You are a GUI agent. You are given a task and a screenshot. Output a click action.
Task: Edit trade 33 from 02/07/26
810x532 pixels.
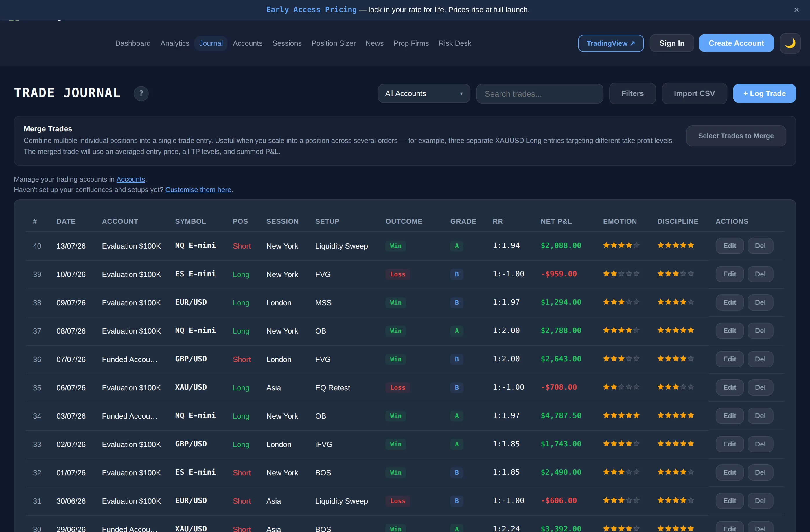point(729,444)
